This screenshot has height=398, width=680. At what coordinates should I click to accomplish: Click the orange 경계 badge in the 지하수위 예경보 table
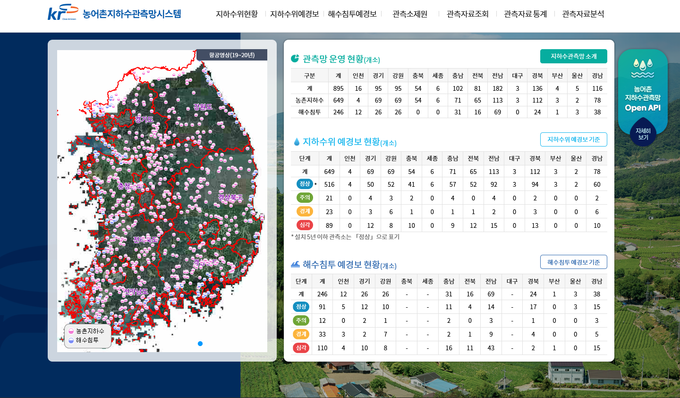tap(304, 211)
